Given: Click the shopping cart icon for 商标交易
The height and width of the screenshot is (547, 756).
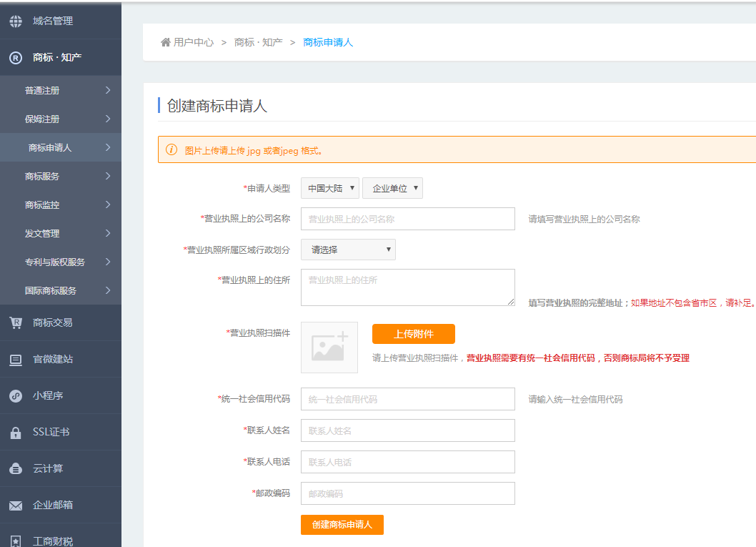Looking at the screenshot, I should [16, 322].
